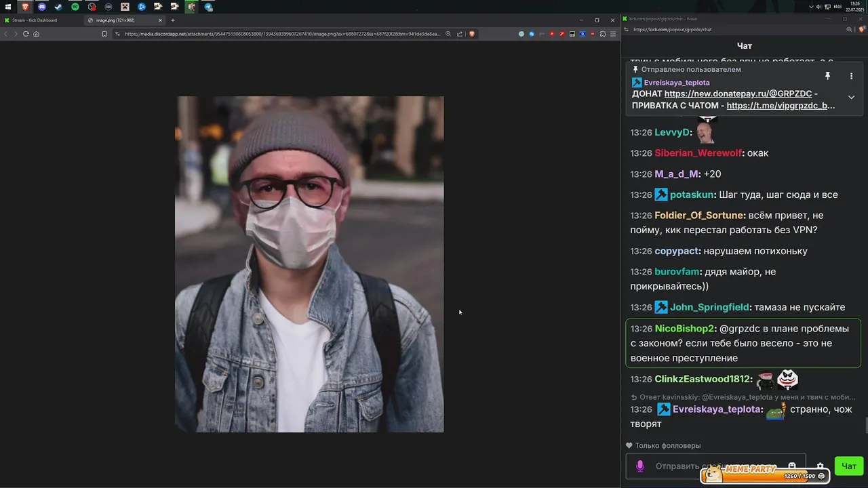Screen dimensions: 868x488
Task: Click username LevvyD in chat
Action: pyautogui.click(x=673, y=132)
